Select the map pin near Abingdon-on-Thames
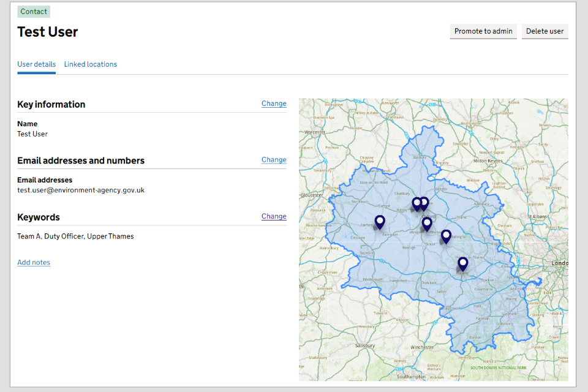Image resolution: width=588 pixels, height=392 pixels. pos(427,224)
